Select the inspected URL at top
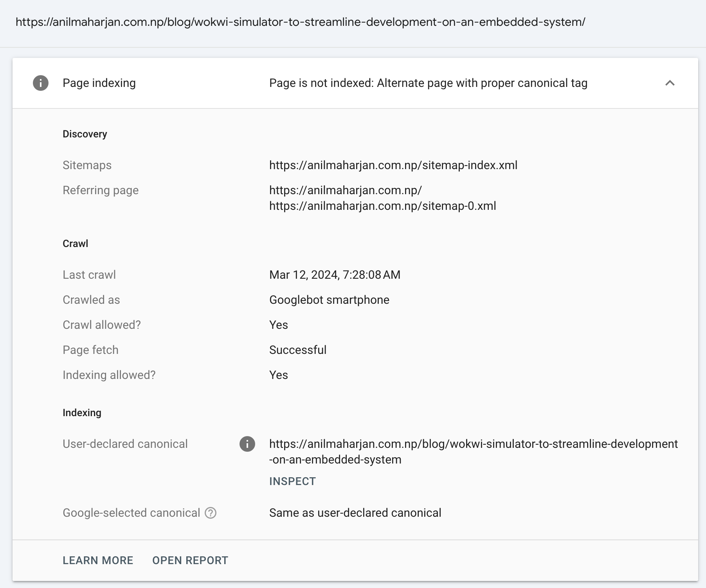Viewport: 706px width, 588px height. coord(301,22)
